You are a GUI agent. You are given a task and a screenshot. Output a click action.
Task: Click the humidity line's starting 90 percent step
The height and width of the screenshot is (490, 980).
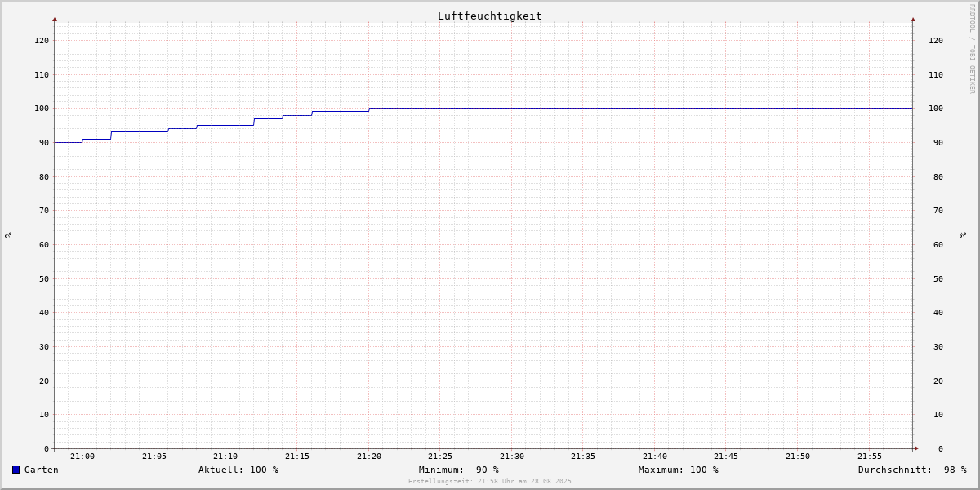point(69,142)
